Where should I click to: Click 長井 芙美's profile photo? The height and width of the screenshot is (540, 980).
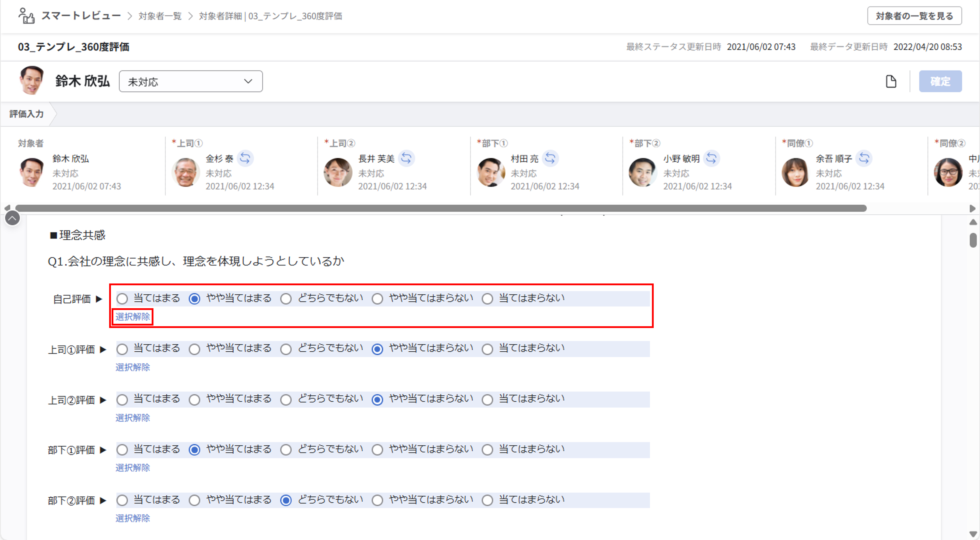(337, 172)
